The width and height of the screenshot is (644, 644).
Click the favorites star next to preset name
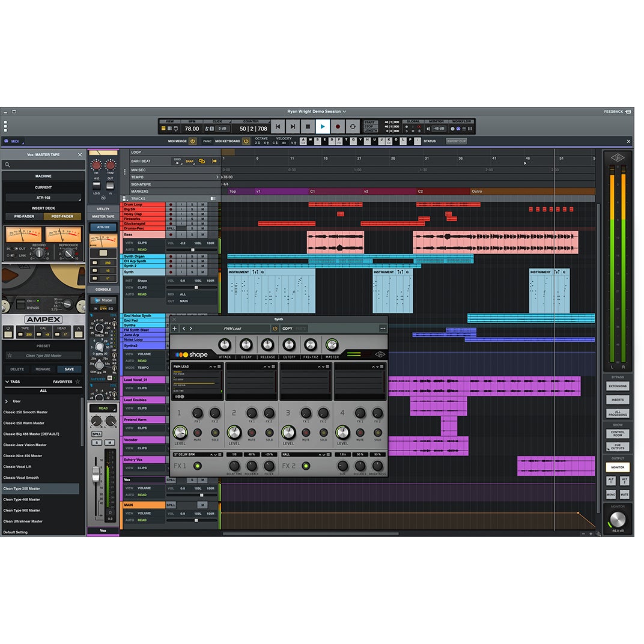coord(10,356)
